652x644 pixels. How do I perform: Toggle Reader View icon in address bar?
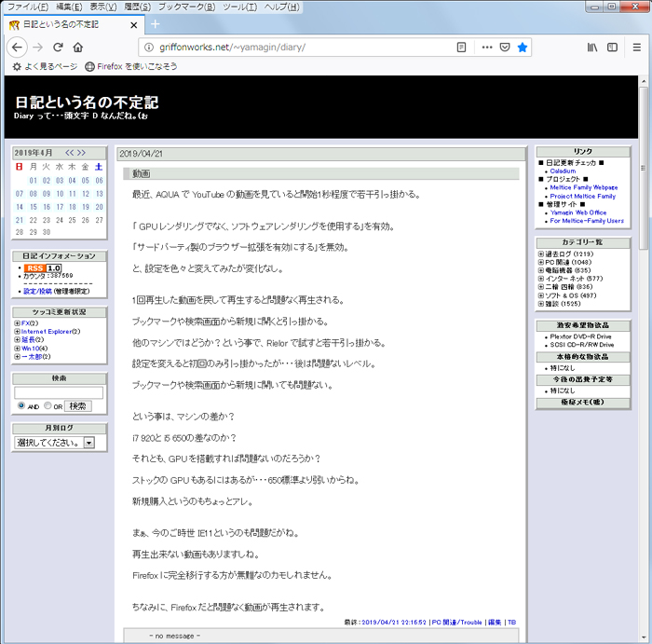(x=462, y=48)
